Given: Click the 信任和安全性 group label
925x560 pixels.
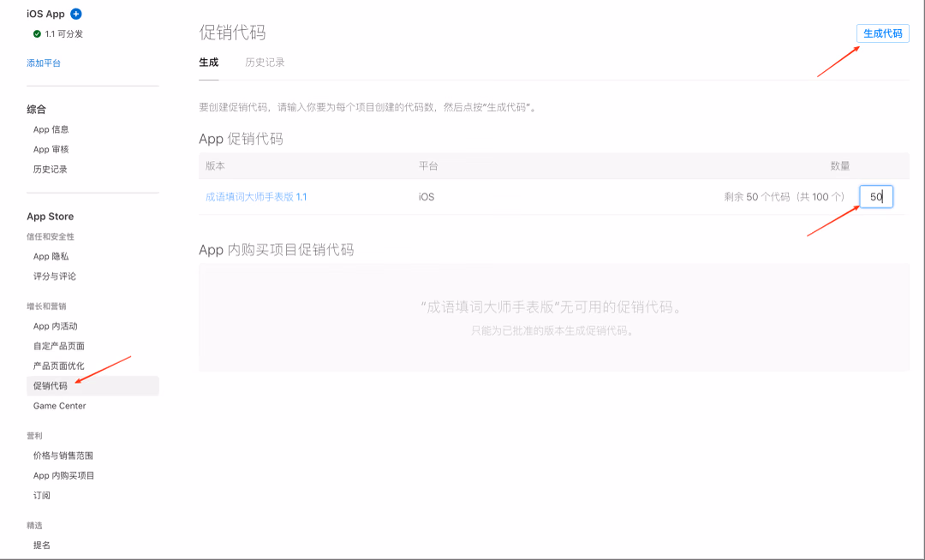Looking at the screenshot, I should click(x=51, y=237).
